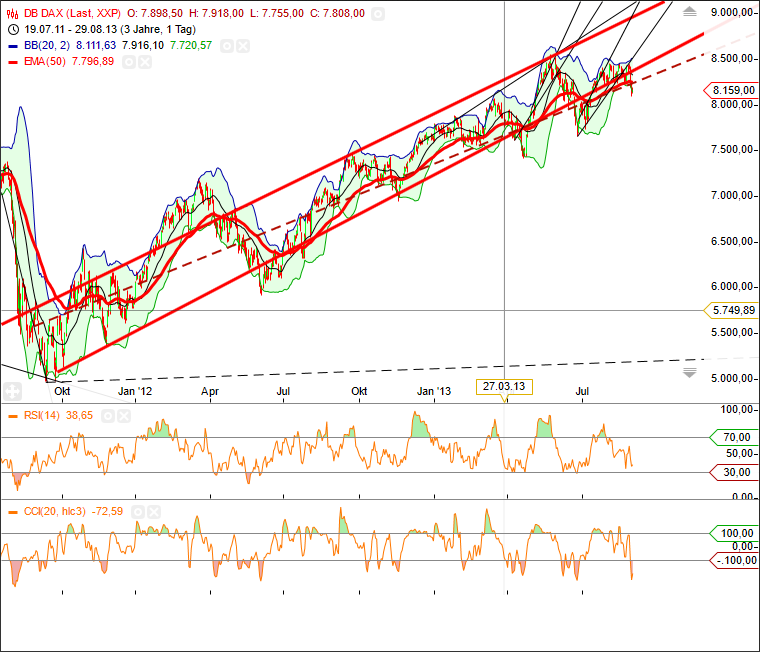This screenshot has height=652, width=760.
Task: Click the pan/move cross icon at chart corner
Action: point(12,391)
